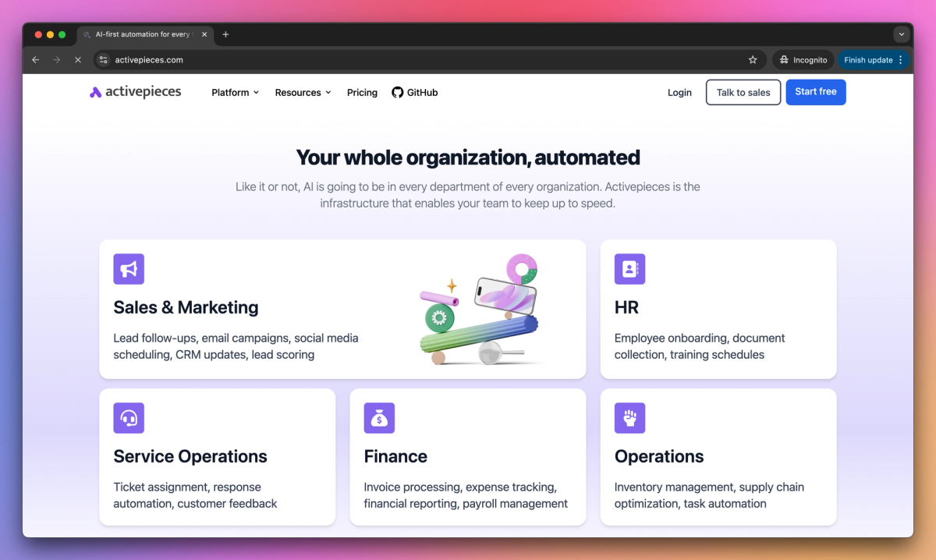Viewport: 936px width, 560px height.
Task: Select the HR contact card icon
Action: click(x=629, y=269)
